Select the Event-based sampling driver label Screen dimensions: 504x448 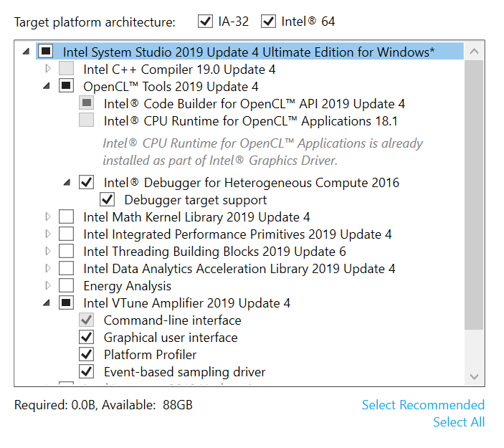coord(185,372)
